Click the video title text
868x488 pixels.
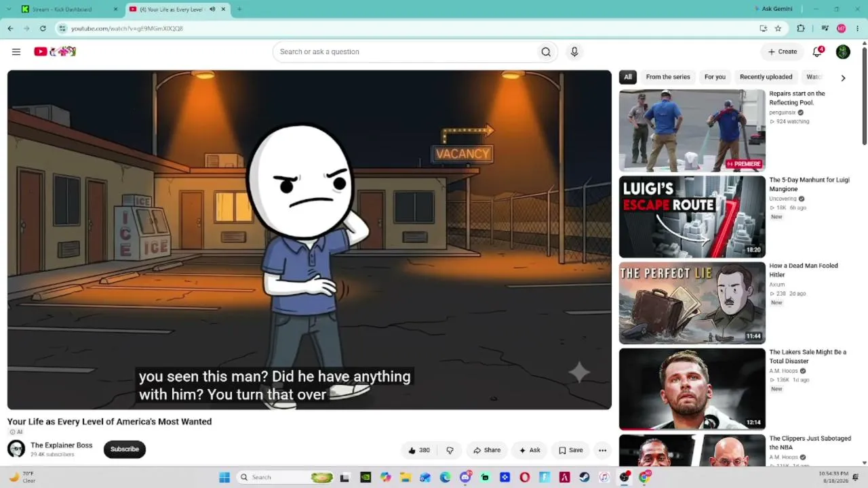click(x=109, y=422)
